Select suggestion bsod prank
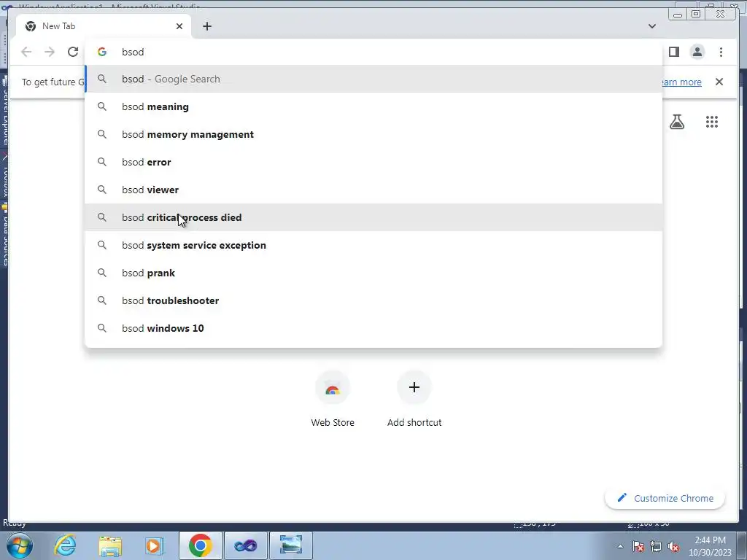 click(x=373, y=273)
